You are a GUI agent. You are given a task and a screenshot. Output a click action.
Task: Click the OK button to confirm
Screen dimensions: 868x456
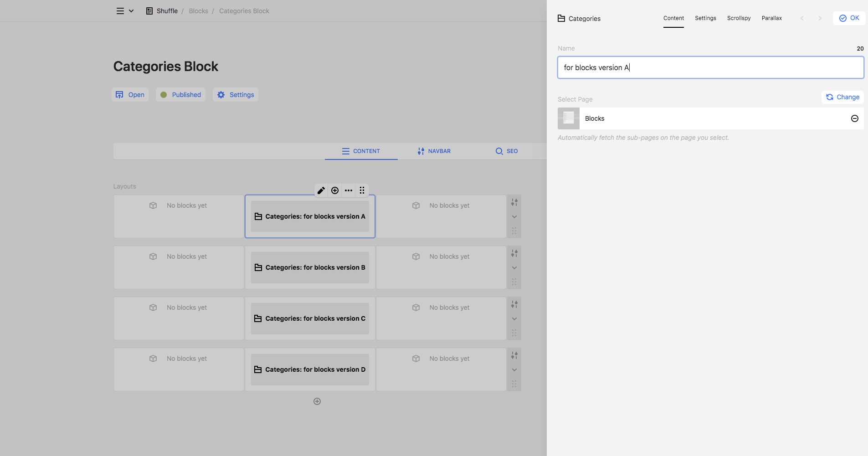[849, 18]
